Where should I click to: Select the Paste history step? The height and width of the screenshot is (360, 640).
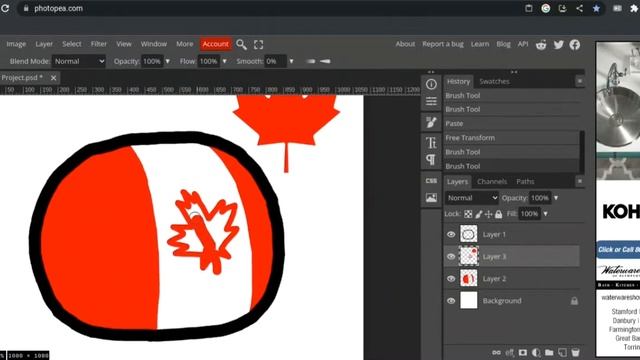click(511, 123)
